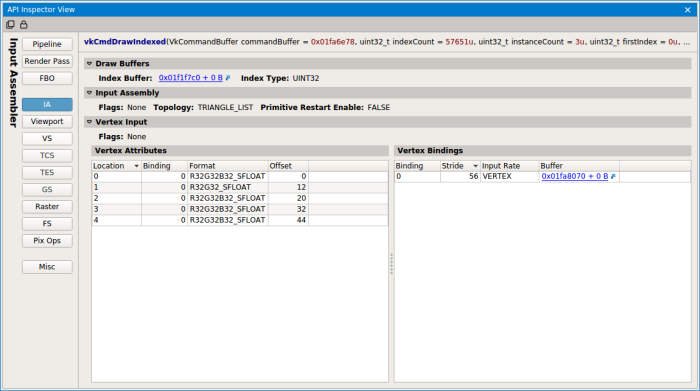Select attribute row with offset 32
The width and height of the screenshot is (700, 391).
click(240, 209)
